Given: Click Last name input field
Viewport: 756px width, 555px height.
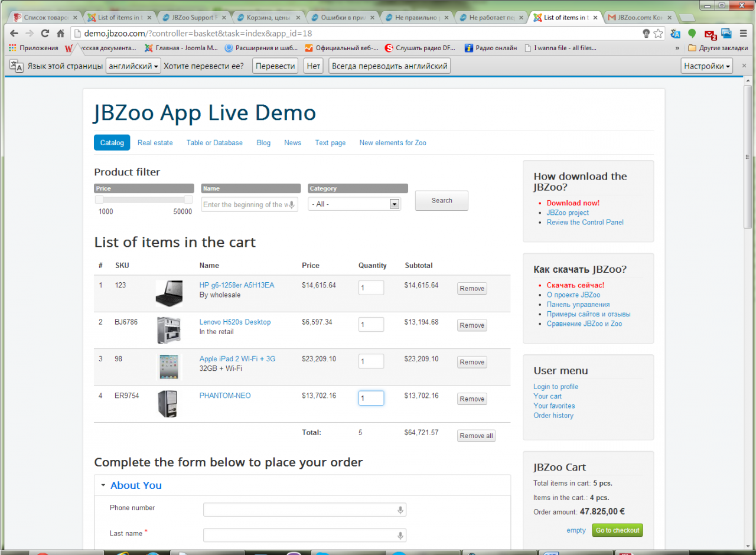Looking at the screenshot, I should (x=305, y=536).
